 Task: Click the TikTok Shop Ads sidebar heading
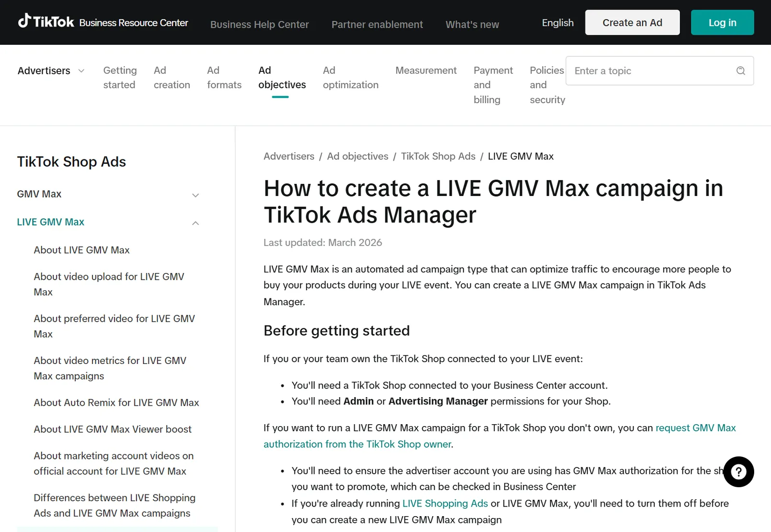coord(71,162)
